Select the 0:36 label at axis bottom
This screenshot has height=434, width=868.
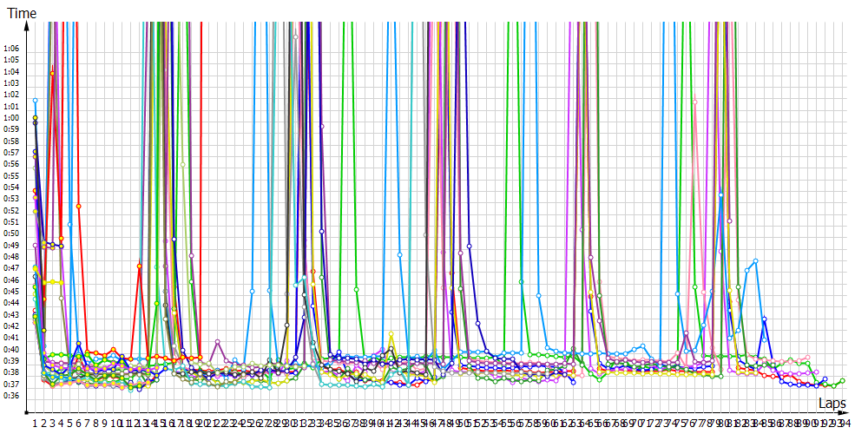tap(11, 395)
